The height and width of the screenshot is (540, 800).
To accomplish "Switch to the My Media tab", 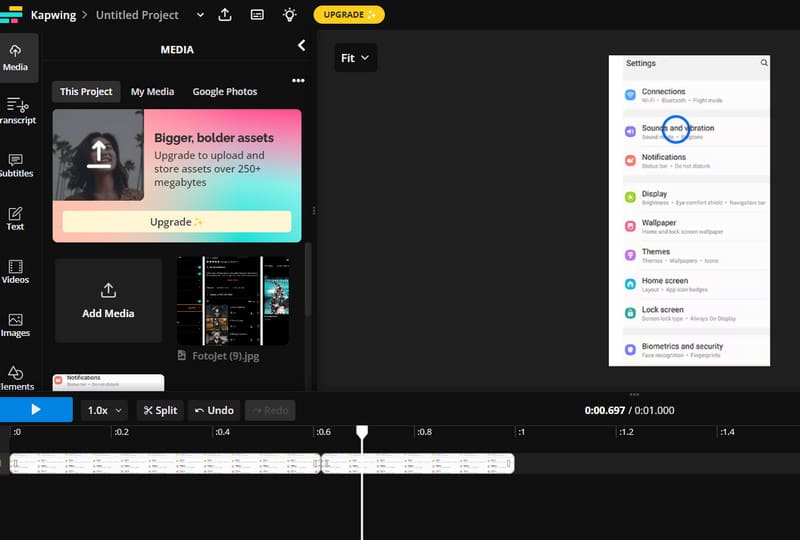I will click(x=152, y=91).
